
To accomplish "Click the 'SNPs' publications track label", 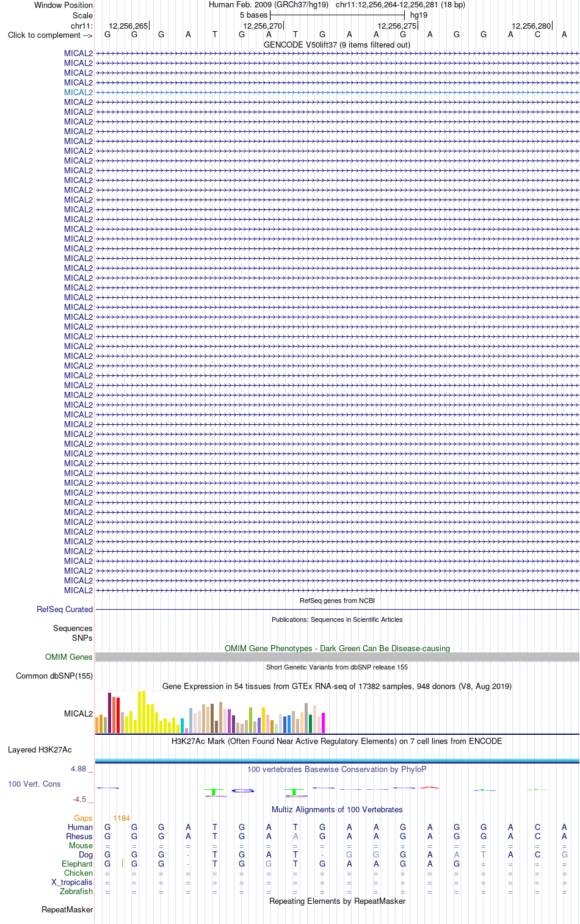I will 82,638.
